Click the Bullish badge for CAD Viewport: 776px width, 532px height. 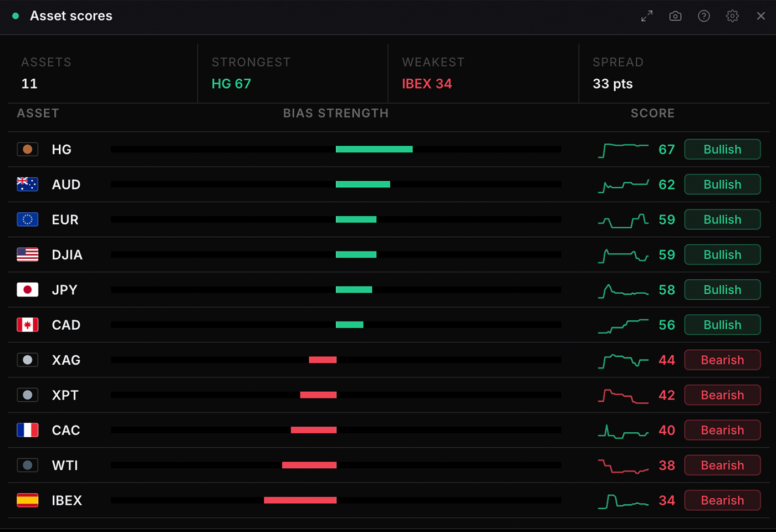(x=722, y=325)
